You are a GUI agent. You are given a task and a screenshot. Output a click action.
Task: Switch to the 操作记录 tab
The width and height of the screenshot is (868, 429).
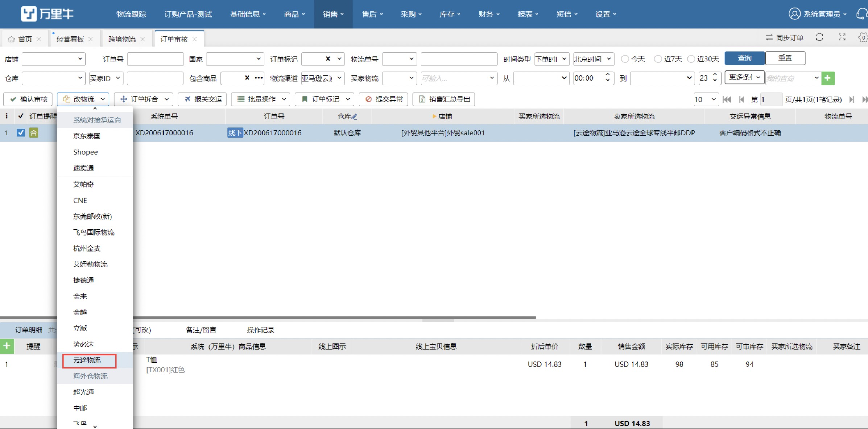coord(261,330)
